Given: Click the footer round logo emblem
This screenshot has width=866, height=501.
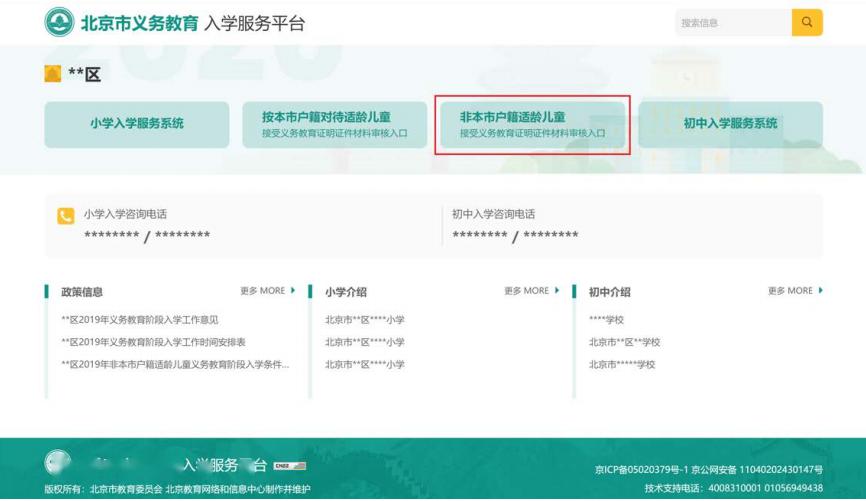Looking at the screenshot, I should point(58,463).
